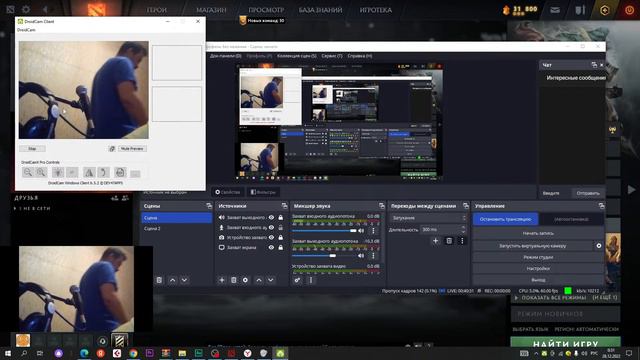Open Windows Start menu
Screen dimensions: 640x360
point(7,353)
